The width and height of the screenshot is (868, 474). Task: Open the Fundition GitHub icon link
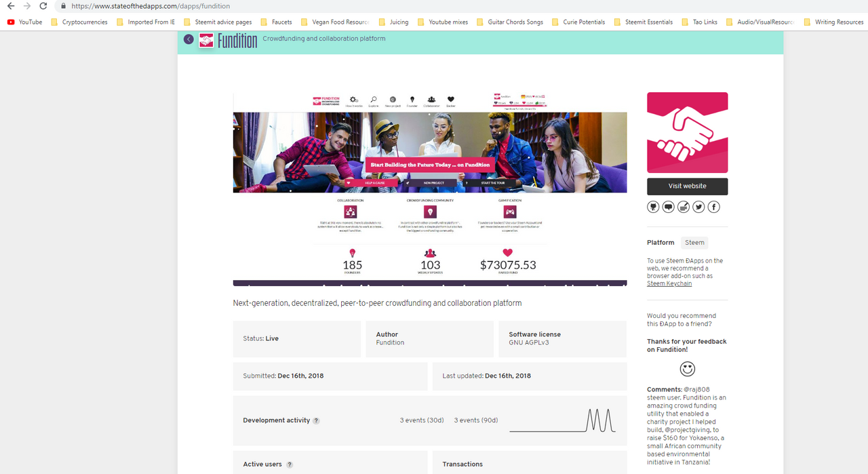[x=654, y=207]
